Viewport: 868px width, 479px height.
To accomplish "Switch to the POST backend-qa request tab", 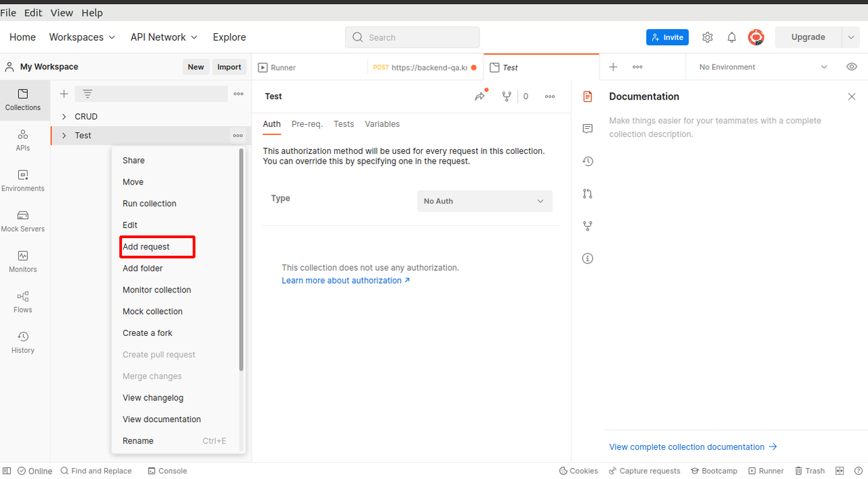I will (425, 67).
